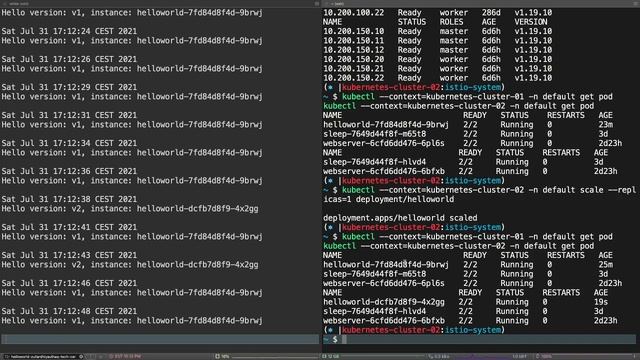
Task: Click node row 10.200.100.22 with age 286d
Action: [438, 13]
